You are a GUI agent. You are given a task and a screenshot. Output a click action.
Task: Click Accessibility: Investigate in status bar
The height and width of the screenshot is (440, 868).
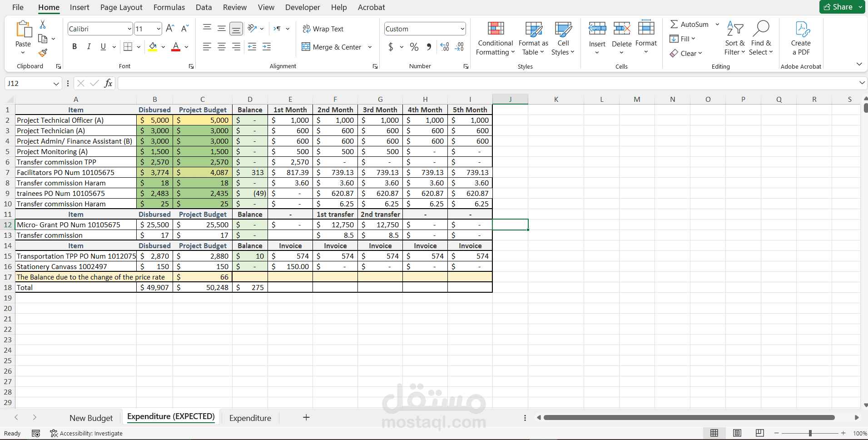point(86,433)
